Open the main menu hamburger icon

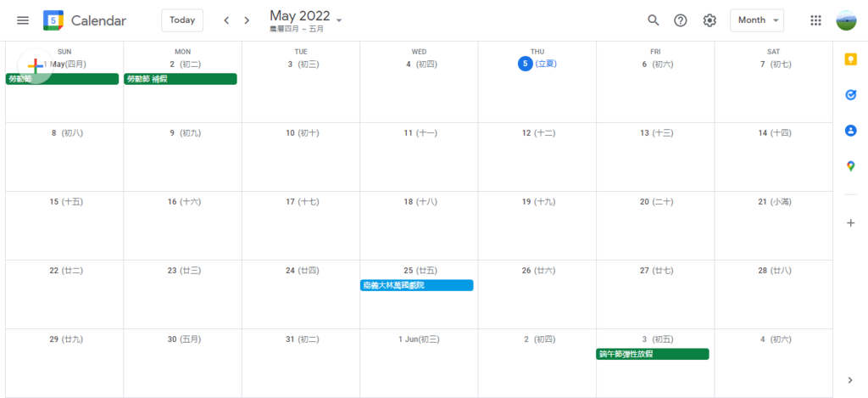23,20
